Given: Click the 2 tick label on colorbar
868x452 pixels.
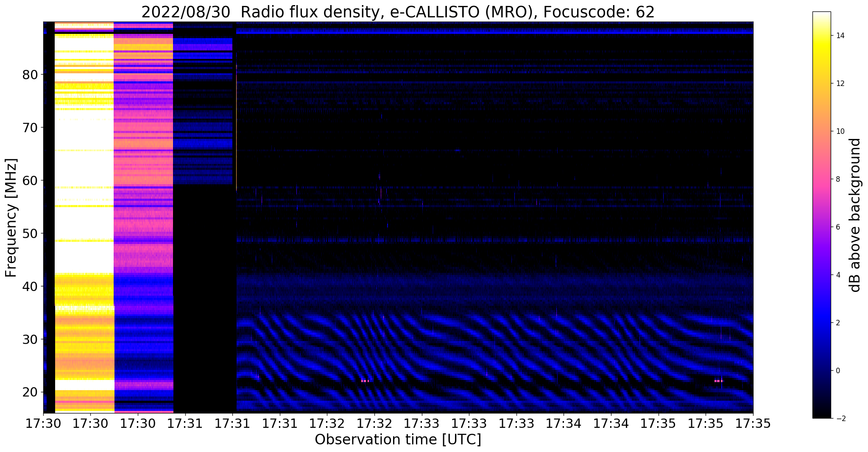Looking at the screenshot, I should pyautogui.click(x=837, y=323).
